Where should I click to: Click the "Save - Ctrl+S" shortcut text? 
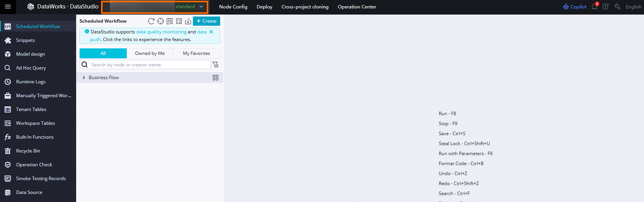[x=452, y=134]
